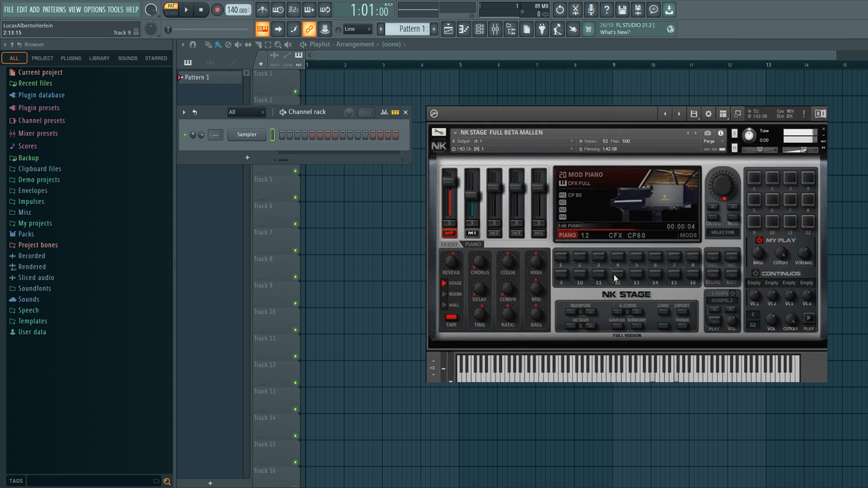Switch to FX EDIT tab in NK Stage
Viewport: 868px width, 488px height.
click(x=449, y=245)
